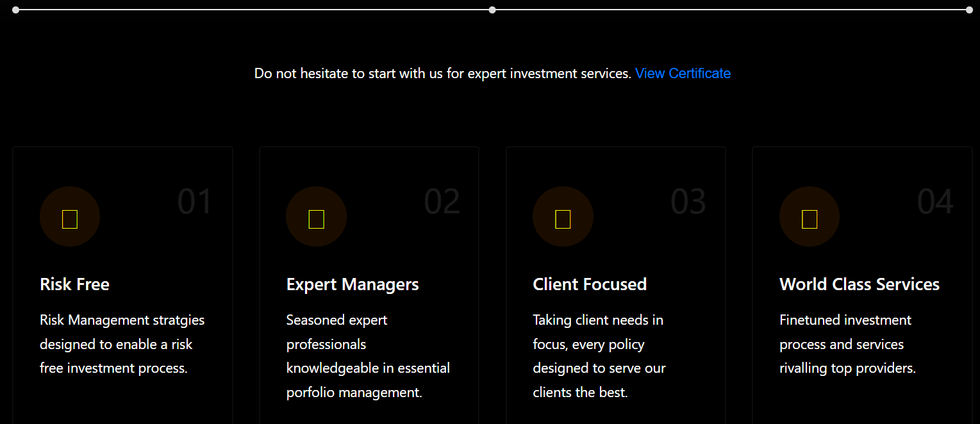Click the middle handle on the top slider
This screenshot has height=424, width=980.
pos(492,10)
